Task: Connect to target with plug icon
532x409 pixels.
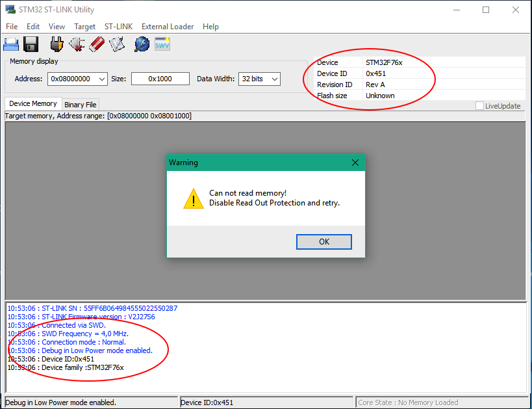Action: pyautogui.click(x=57, y=44)
